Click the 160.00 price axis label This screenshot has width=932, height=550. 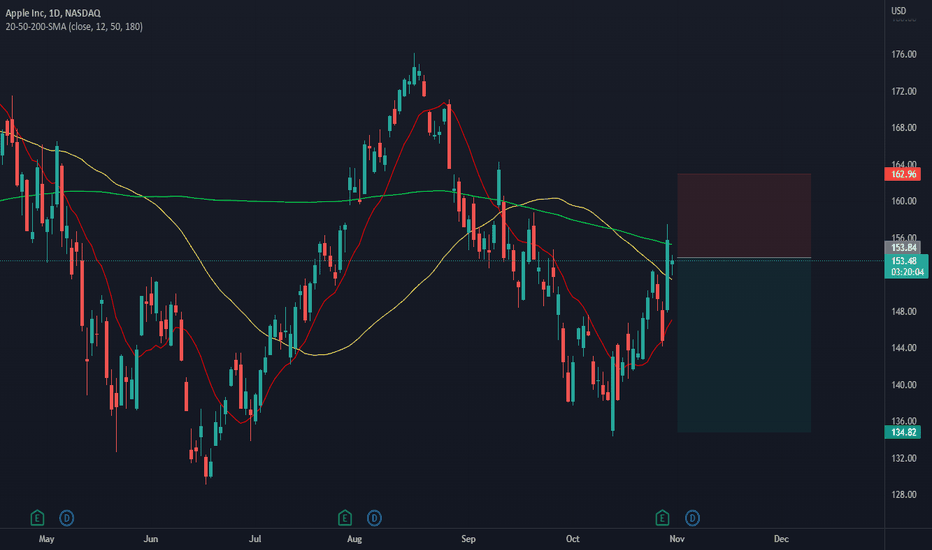(903, 201)
